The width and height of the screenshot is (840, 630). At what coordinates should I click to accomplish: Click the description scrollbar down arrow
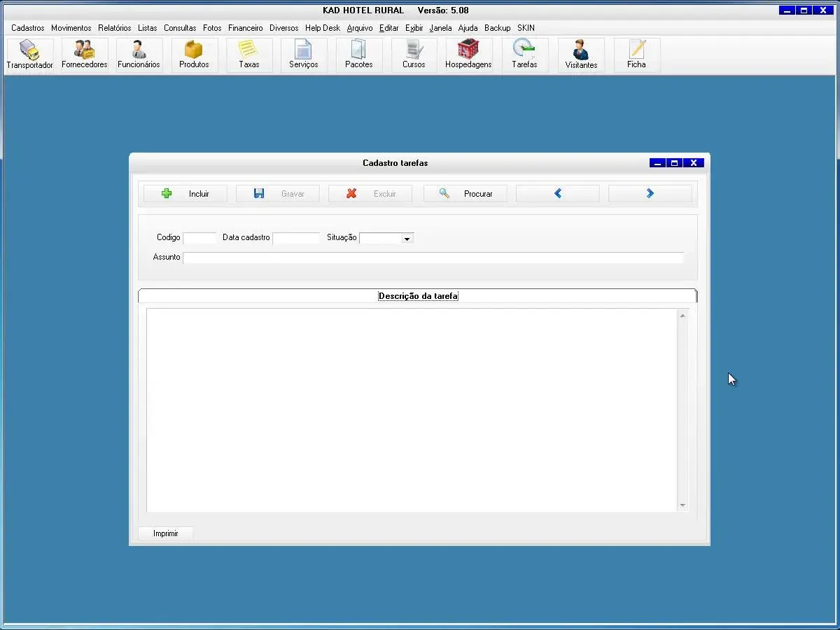(682, 505)
